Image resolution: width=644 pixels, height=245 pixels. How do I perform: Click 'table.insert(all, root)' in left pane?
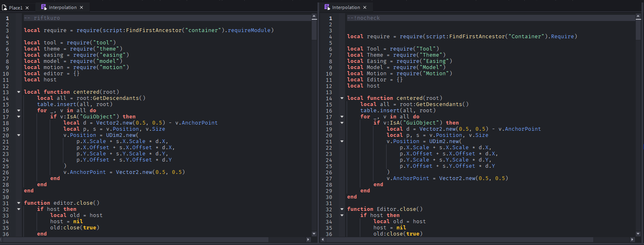click(x=75, y=104)
